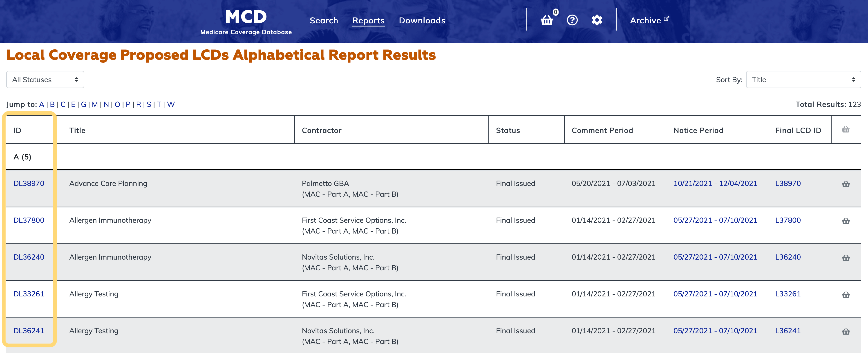Add DL37800 row to basket
The width and height of the screenshot is (868, 353).
point(846,221)
